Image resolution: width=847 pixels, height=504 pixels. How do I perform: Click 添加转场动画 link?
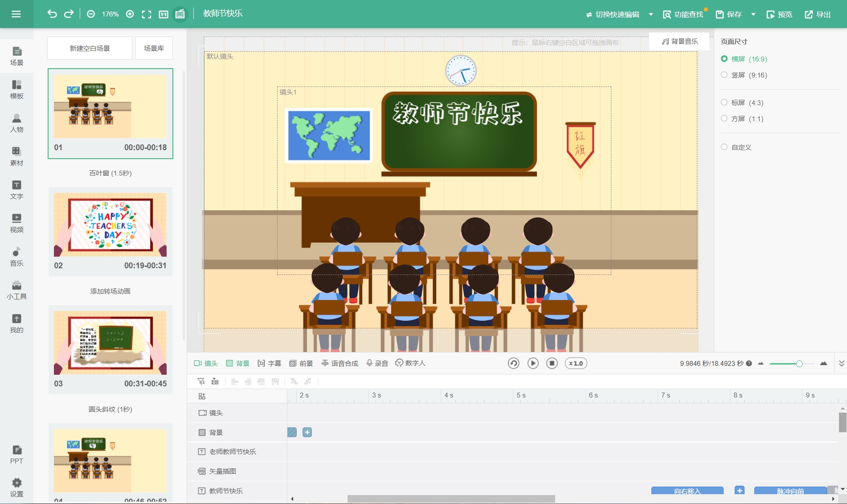(110, 291)
